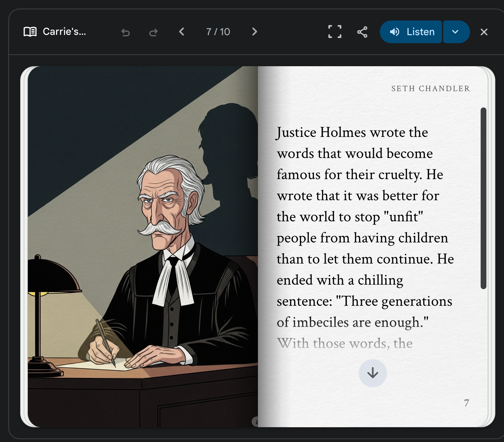This screenshot has height=442, width=504.
Task: Close the storybook viewer
Action: click(484, 32)
